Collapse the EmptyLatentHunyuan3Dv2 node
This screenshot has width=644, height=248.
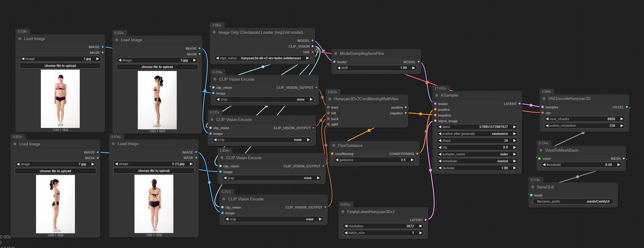click(343, 212)
